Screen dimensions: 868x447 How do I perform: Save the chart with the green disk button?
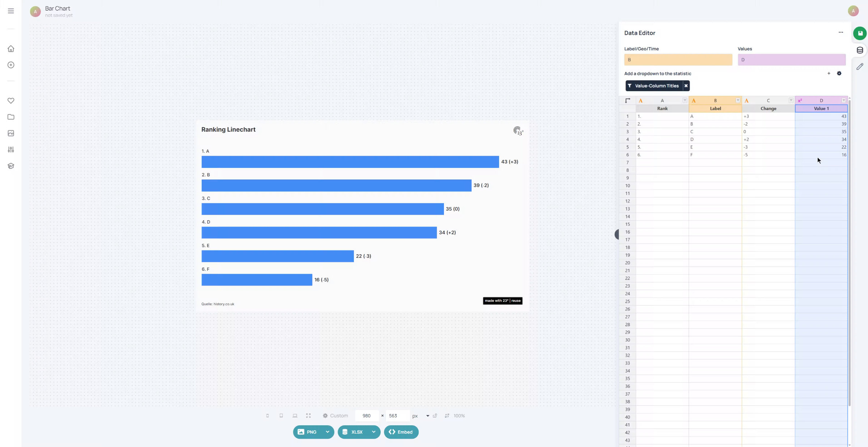[860, 33]
